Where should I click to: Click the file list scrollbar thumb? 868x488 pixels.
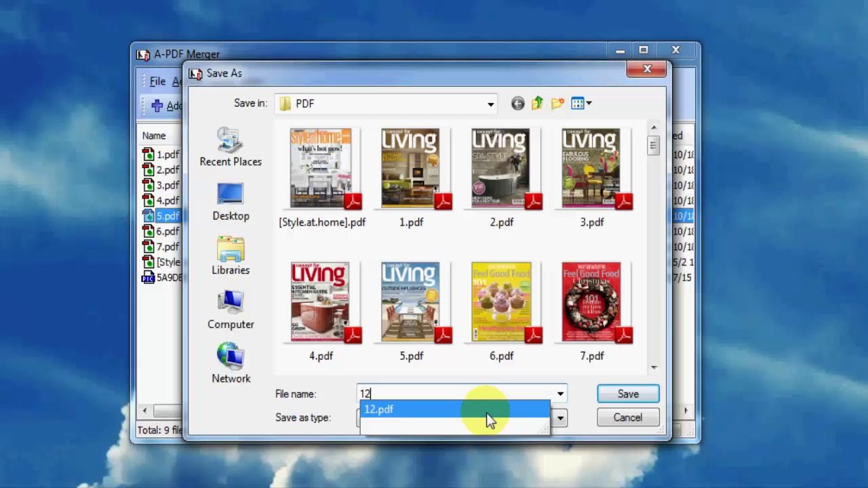(654, 146)
